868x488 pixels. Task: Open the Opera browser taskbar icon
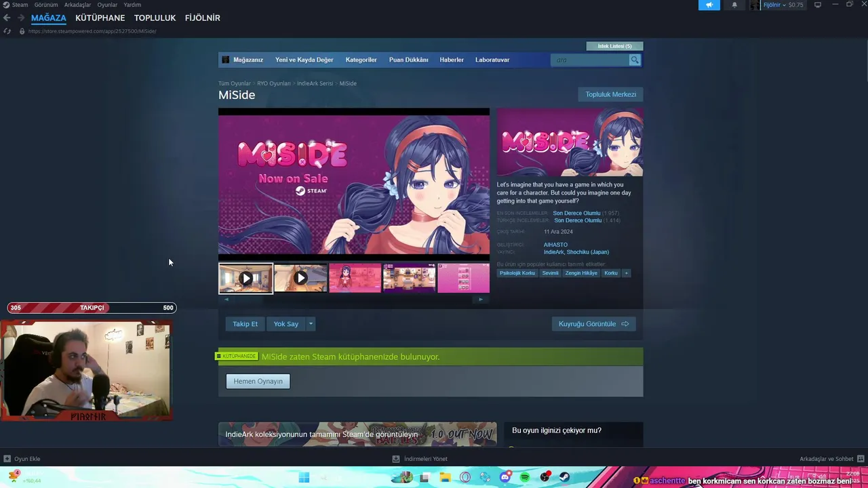pos(465,477)
